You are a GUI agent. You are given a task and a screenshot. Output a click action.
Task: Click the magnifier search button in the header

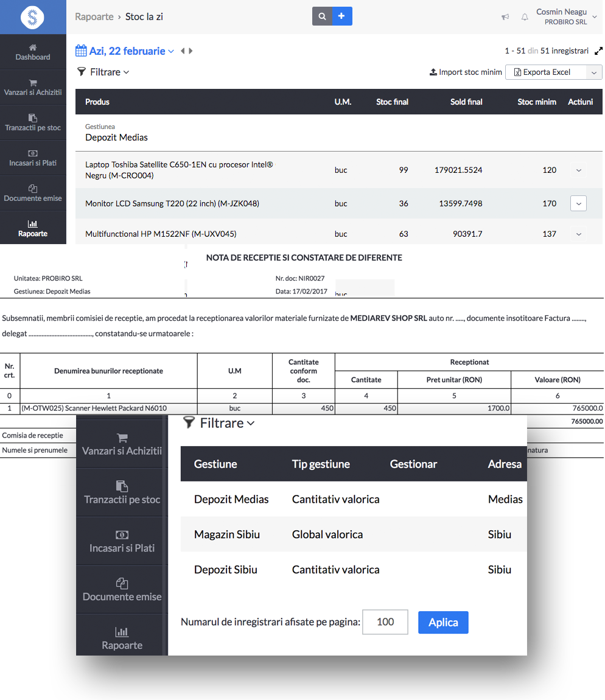click(x=322, y=16)
